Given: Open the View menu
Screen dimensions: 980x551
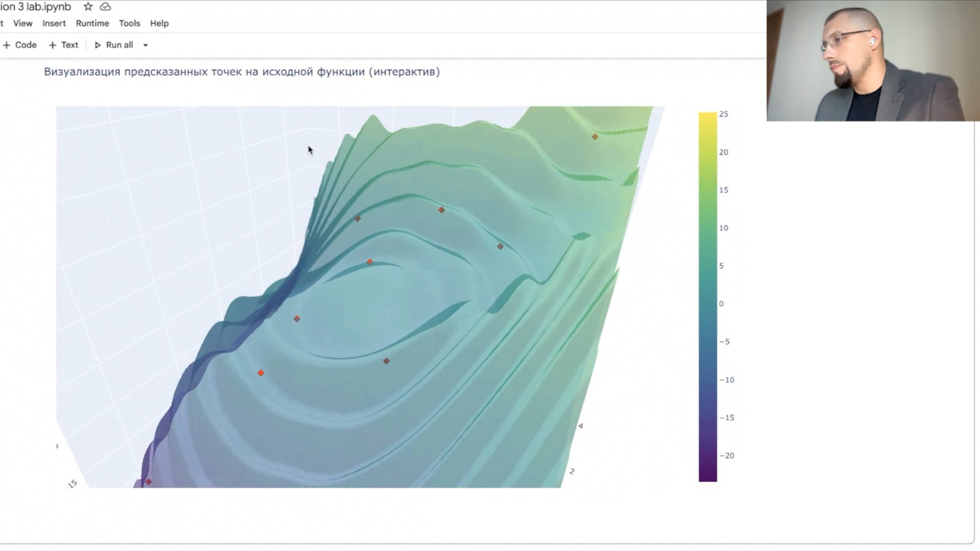Looking at the screenshot, I should pyautogui.click(x=22, y=23).
